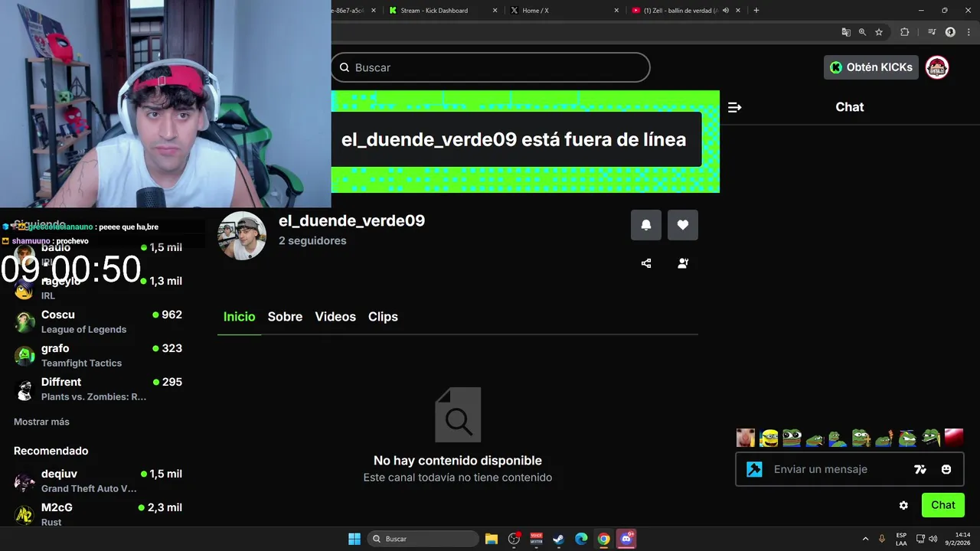Screen dimensions: 980x551
Task: Open Chrome three-dot menu
Action: 967,32
